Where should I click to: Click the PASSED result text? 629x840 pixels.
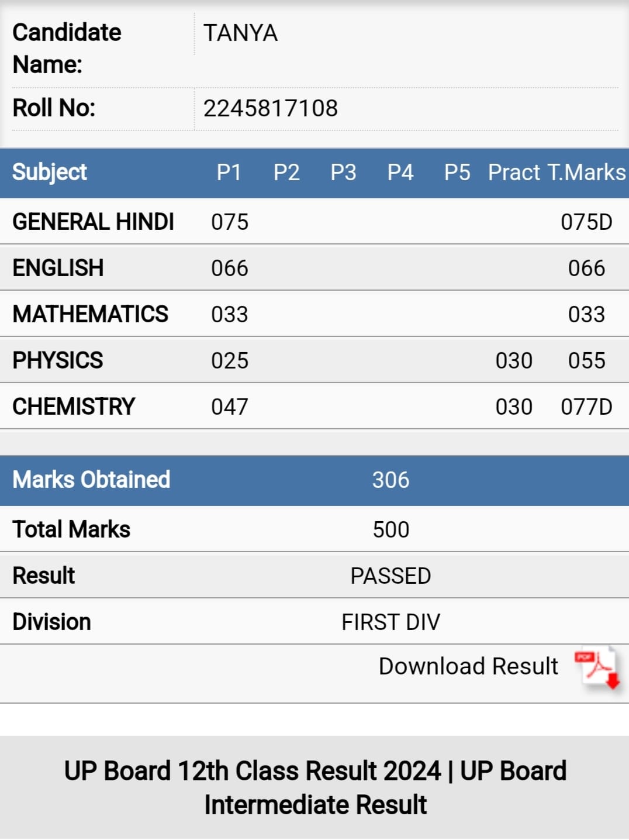[x=390, y=576]
